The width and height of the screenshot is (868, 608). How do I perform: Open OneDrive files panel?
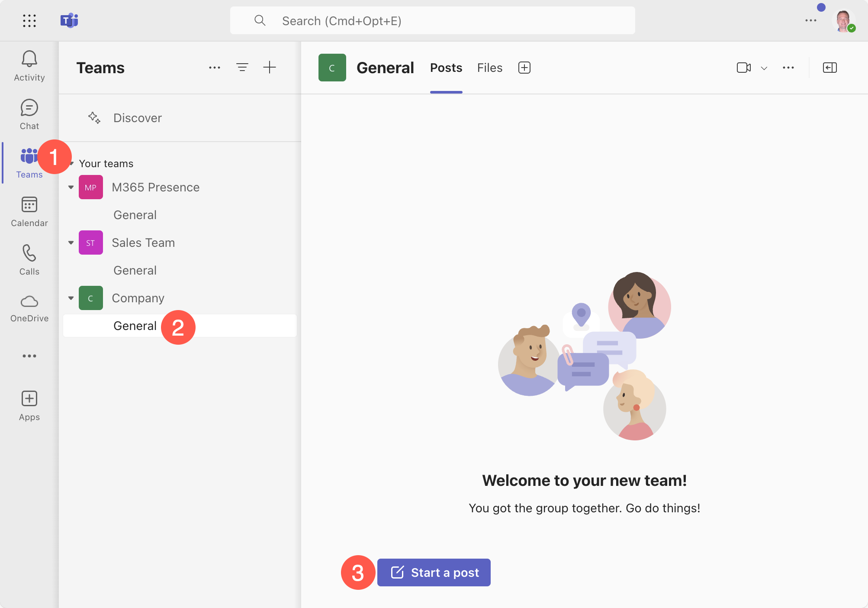coord(29,306)
